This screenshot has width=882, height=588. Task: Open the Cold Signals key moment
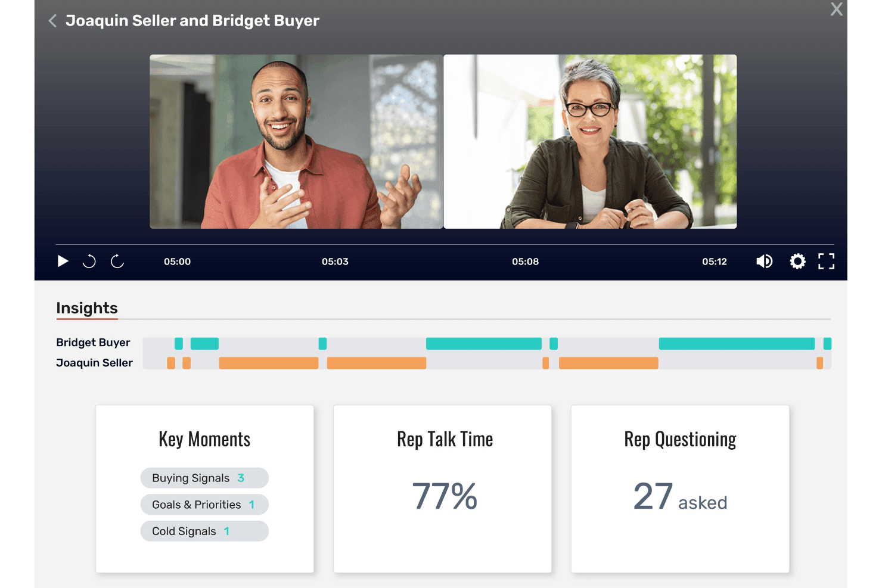[204, 531]
